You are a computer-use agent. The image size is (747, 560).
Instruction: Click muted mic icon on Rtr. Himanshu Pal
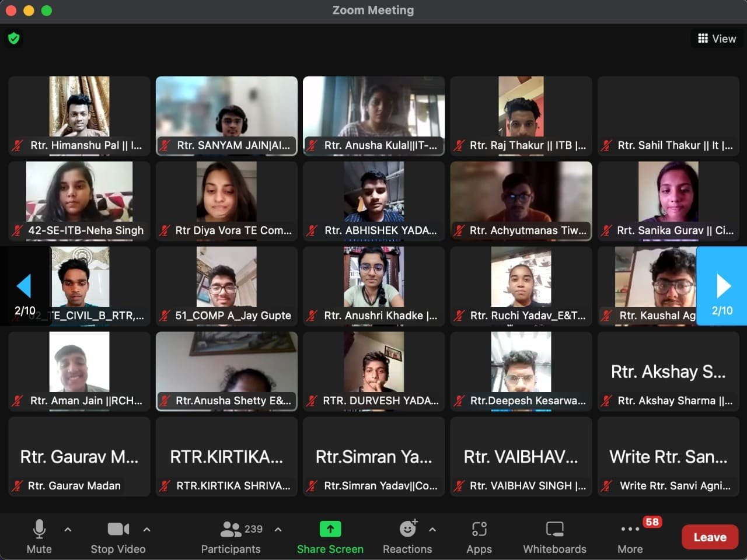coord(19,145)
